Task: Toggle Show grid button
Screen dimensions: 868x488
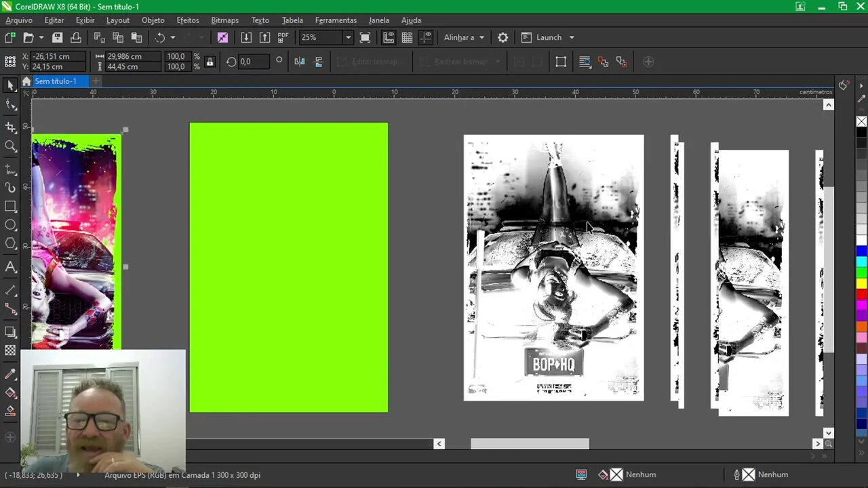Action: (x=407, y=37)
